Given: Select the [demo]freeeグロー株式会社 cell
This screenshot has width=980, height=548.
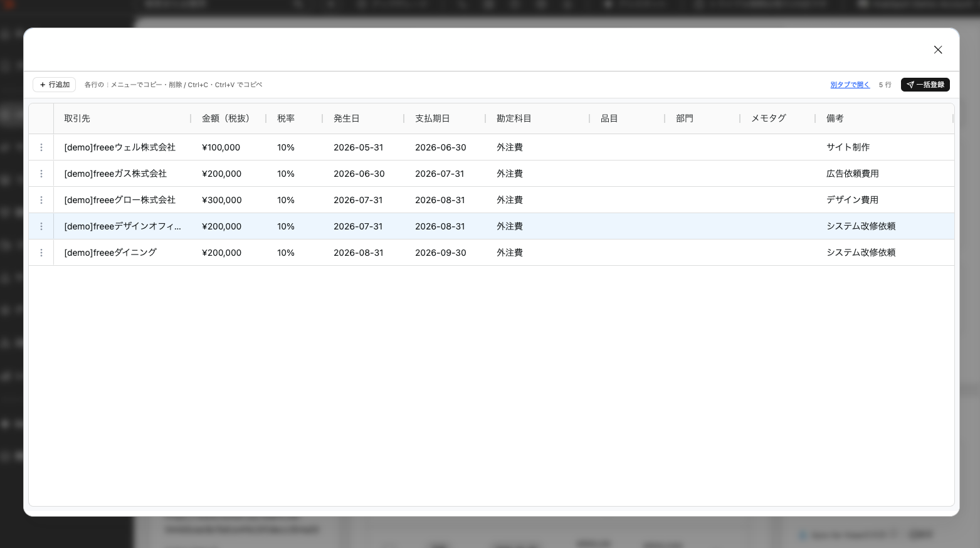Looking at the screenshot, I should click(122, 200).
